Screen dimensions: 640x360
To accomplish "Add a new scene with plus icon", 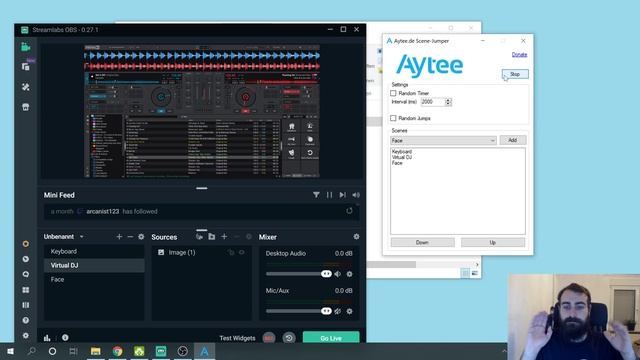I will point(119,237).
